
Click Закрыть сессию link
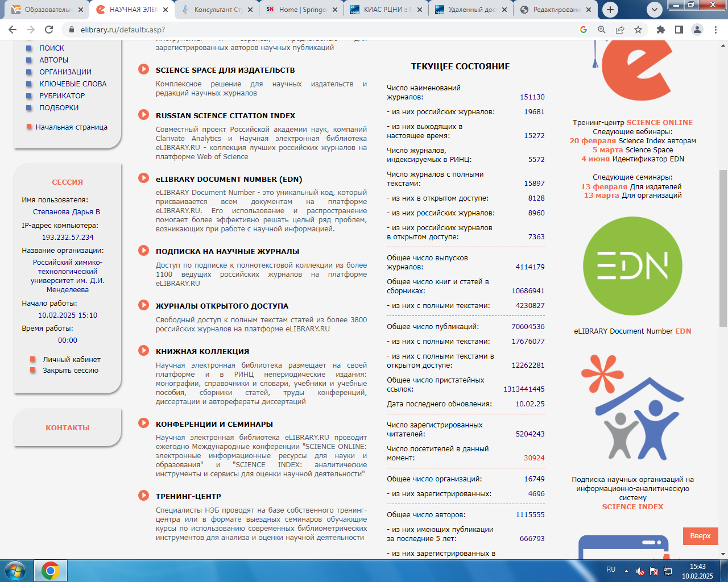pyautogui.click(x=71, y=370)
